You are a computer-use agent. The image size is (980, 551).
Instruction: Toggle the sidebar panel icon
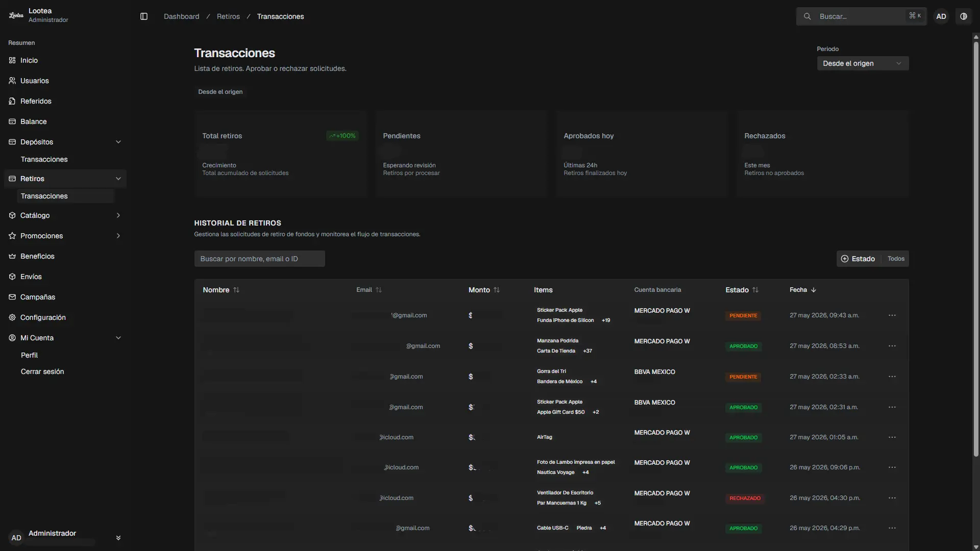click(x=144, y=16)
